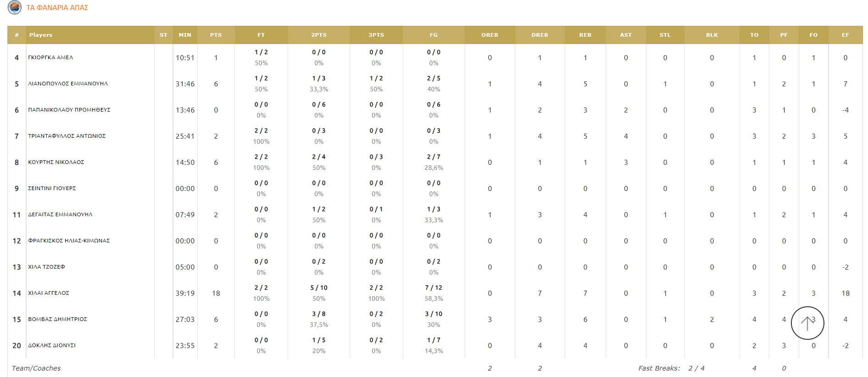Select the MIN column header
The width and height of the screenshot is (868, 377).
click(185, 35)
